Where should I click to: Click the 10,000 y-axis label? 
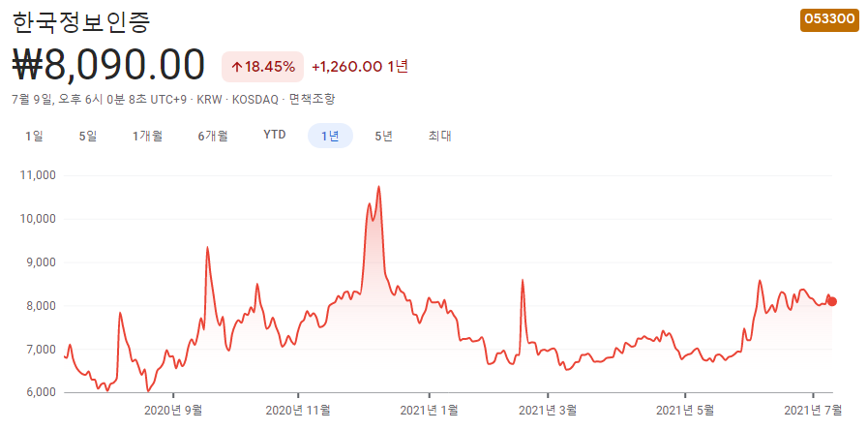38,219
